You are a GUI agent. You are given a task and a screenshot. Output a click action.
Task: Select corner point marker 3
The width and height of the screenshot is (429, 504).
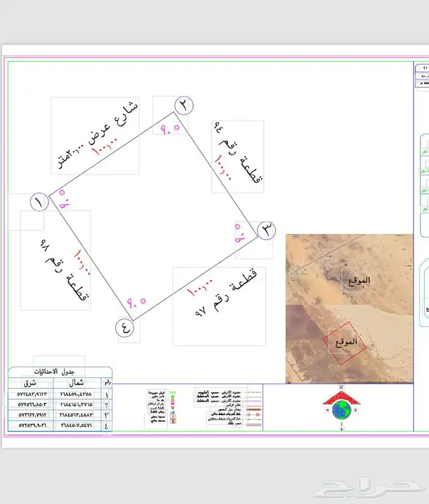[x=265, y=231]
